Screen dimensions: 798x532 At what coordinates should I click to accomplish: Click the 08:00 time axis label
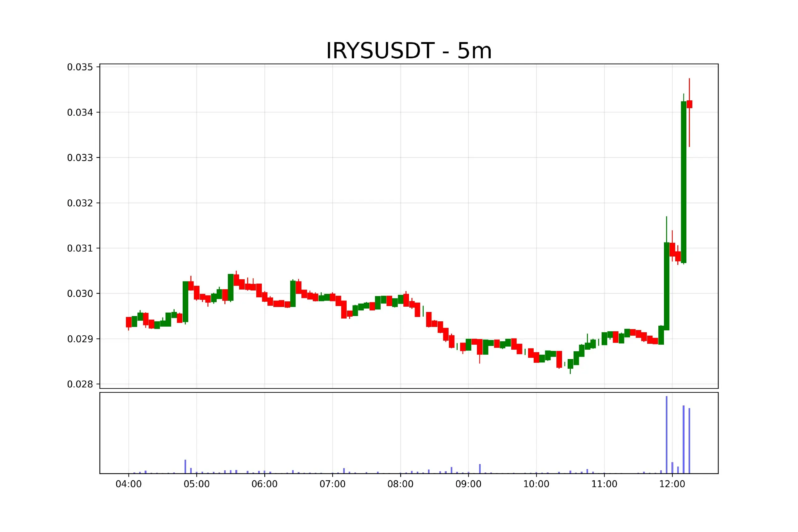[400, 484]
